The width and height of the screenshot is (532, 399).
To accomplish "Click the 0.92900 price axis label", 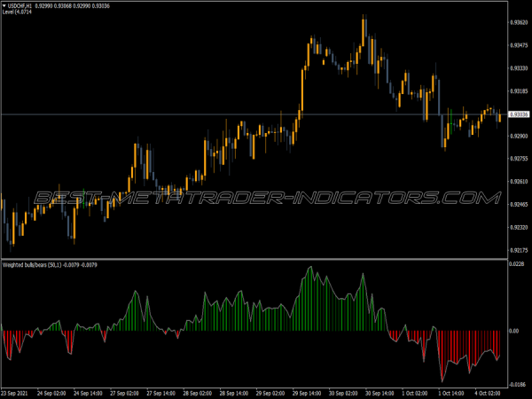I will coord(519,136).
